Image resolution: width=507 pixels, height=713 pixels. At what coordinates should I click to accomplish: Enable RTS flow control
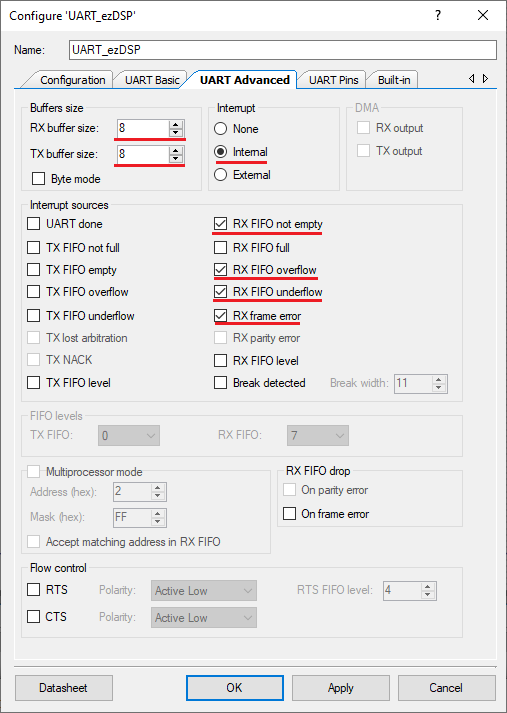click(x=34, y=590)
